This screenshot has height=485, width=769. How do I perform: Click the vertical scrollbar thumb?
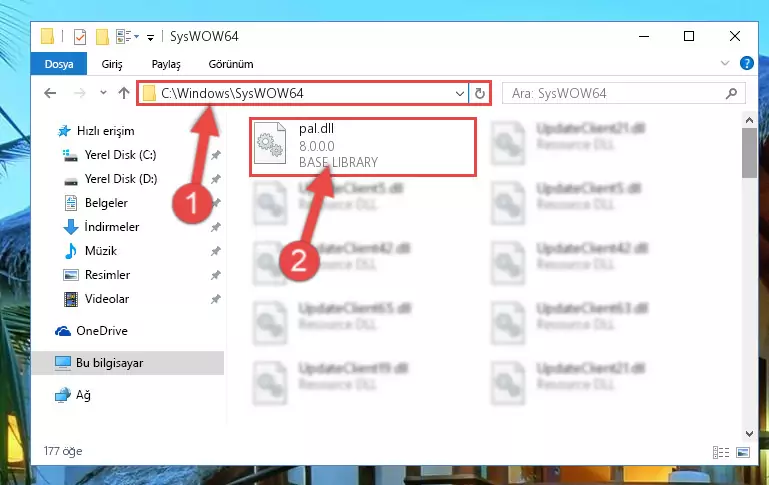749,153
